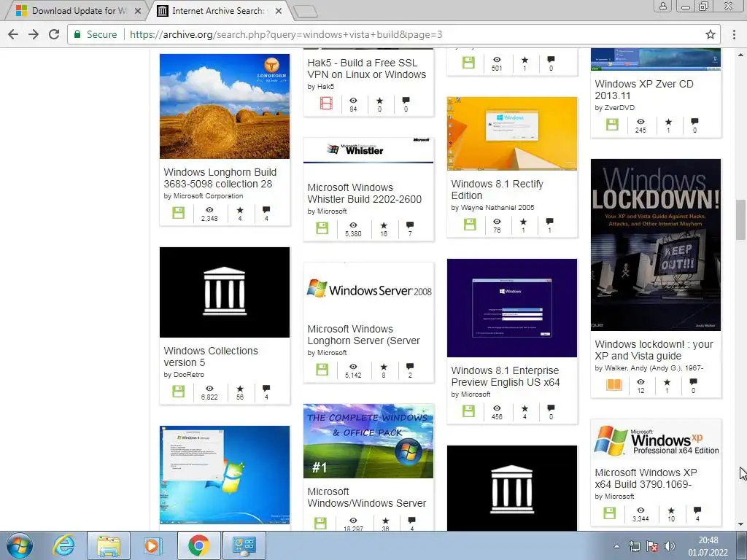Image resolution: width=747 pixels, height=560 pixels.
Task: Open Whistler logo thumbnail
Action: pyautogui.click(x=368, y=150)
